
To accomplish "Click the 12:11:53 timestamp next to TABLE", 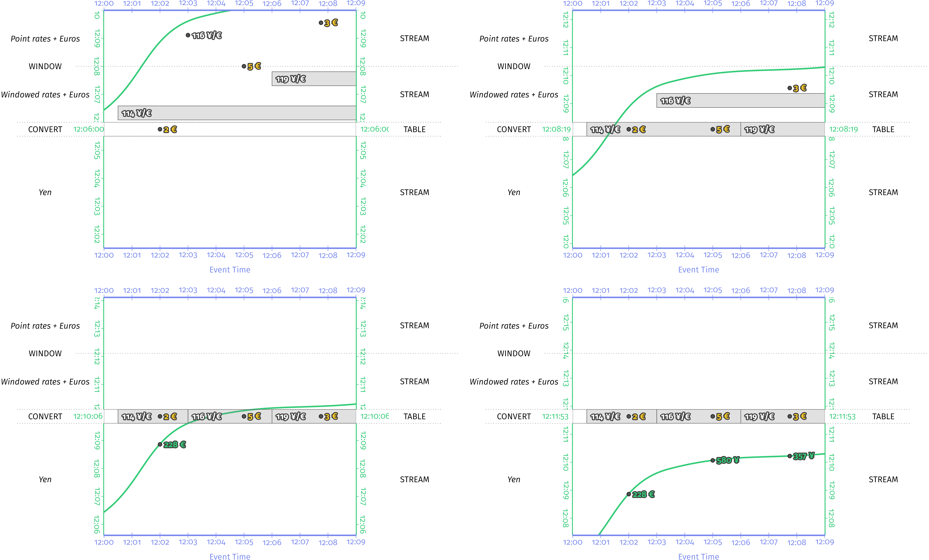I will (x=842, y=416).
